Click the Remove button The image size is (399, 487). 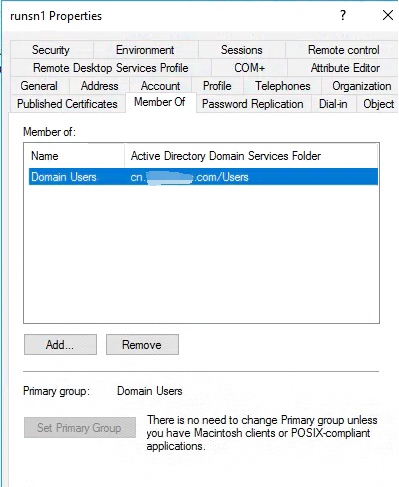click(x=142, y=345)
